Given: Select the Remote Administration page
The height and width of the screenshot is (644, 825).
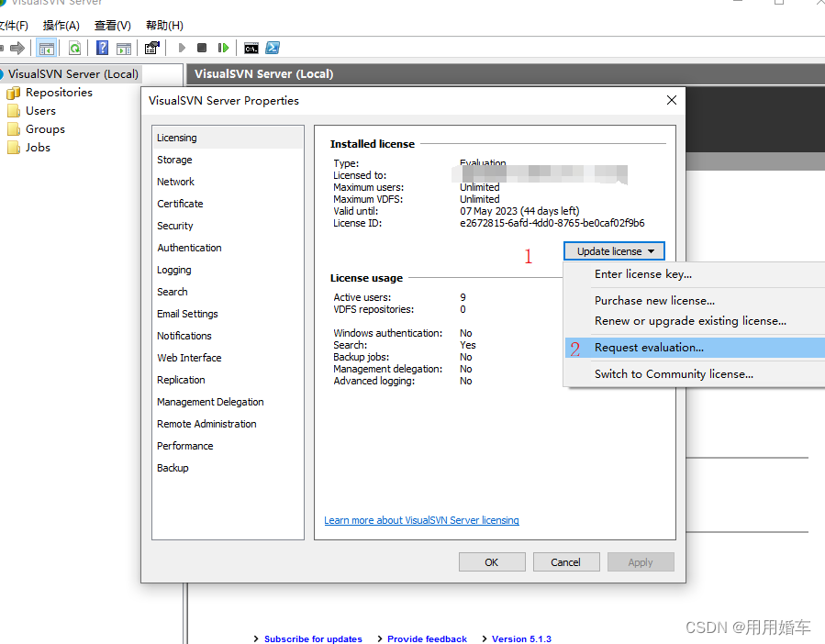Looking at the screenshot, I should [228, 424].
